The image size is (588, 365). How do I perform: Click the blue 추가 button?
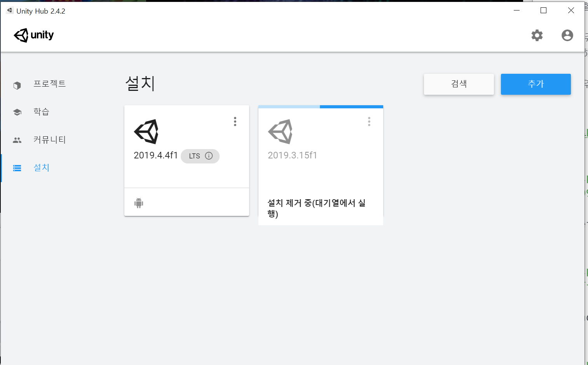(x=536, y=84)
